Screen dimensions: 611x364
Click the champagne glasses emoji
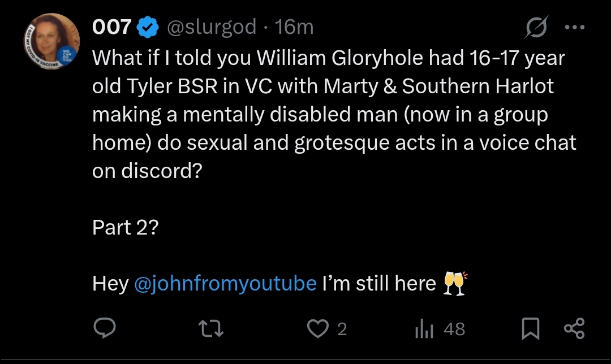455,283
